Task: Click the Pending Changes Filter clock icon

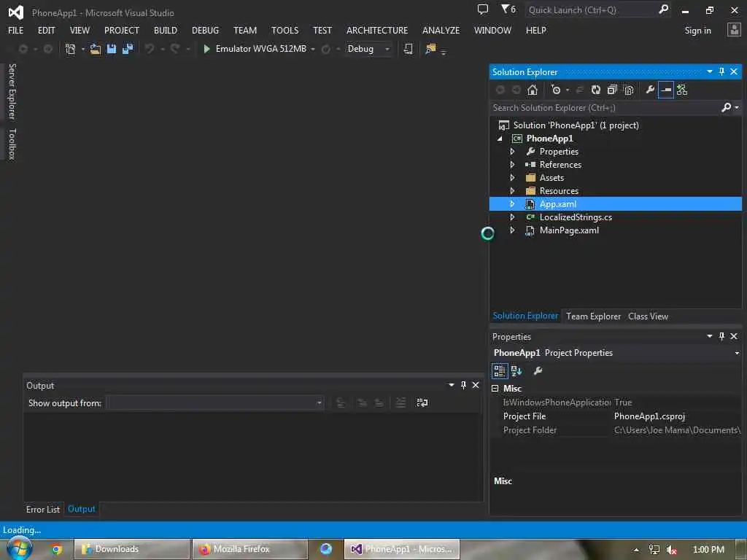Action: point(555,90)
